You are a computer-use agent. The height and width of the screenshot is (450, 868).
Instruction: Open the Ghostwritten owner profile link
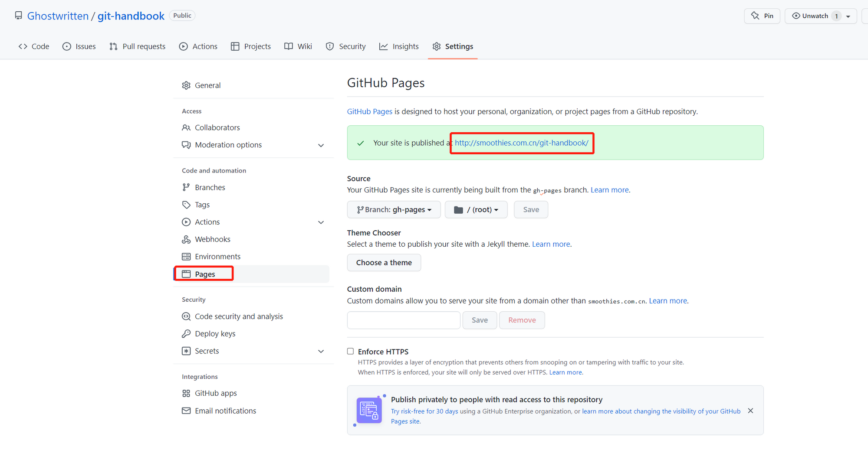coord(58,16)
